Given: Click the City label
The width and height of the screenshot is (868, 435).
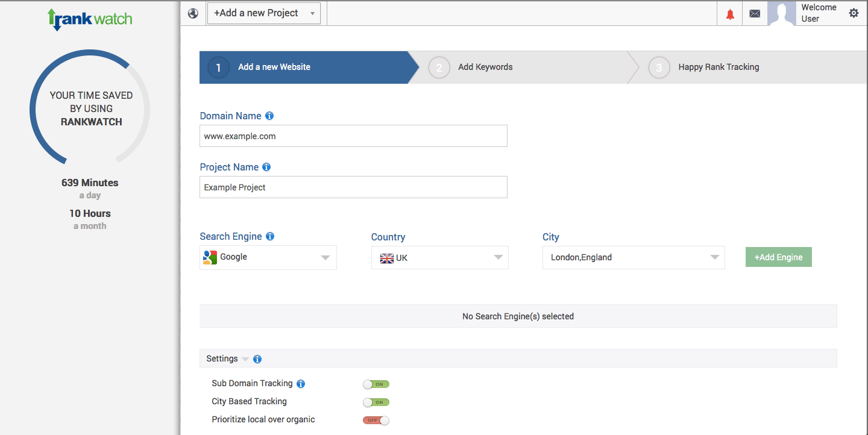Looking at the screenshot, I should [x=551, y=237].
